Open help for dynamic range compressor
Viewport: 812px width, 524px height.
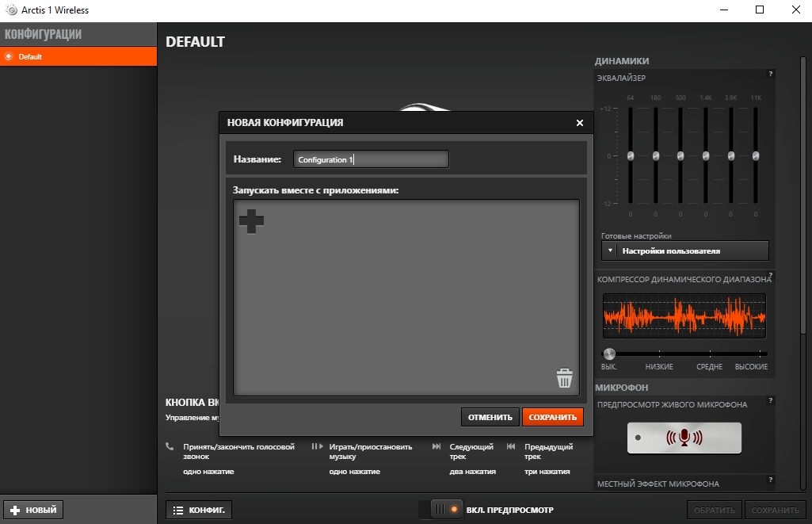(x=771, y=275)
